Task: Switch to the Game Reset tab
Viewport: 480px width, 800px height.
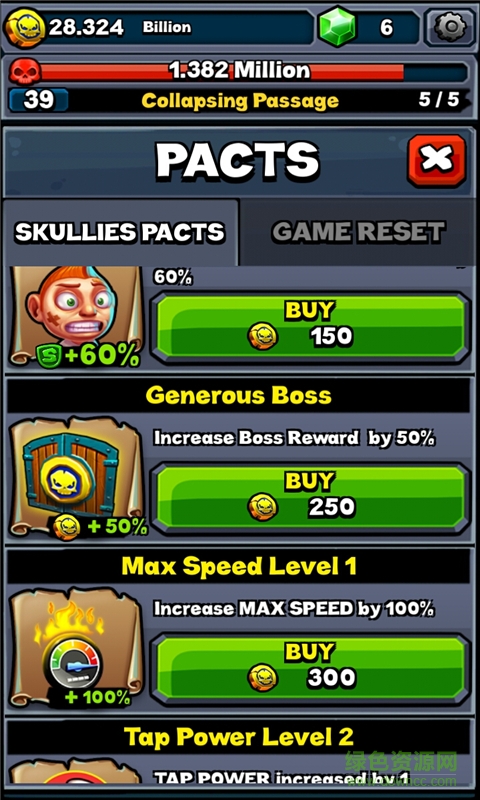Action: [x=358, y=232]
